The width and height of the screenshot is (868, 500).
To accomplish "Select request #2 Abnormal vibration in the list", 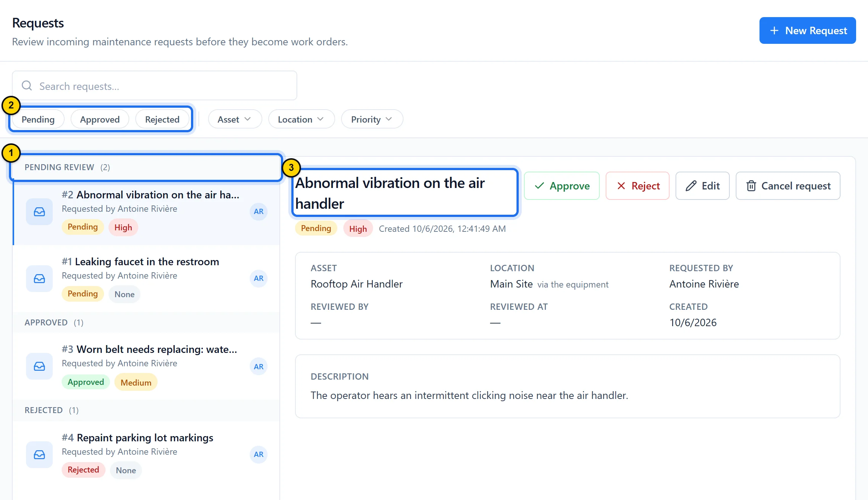I will pyautogui.click(x=146, y=212).
